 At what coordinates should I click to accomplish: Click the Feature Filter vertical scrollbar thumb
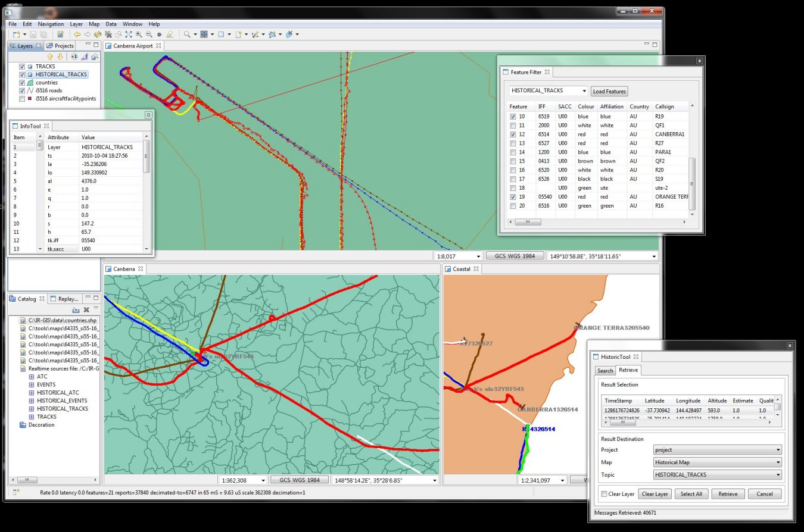(x=691, y=183)
